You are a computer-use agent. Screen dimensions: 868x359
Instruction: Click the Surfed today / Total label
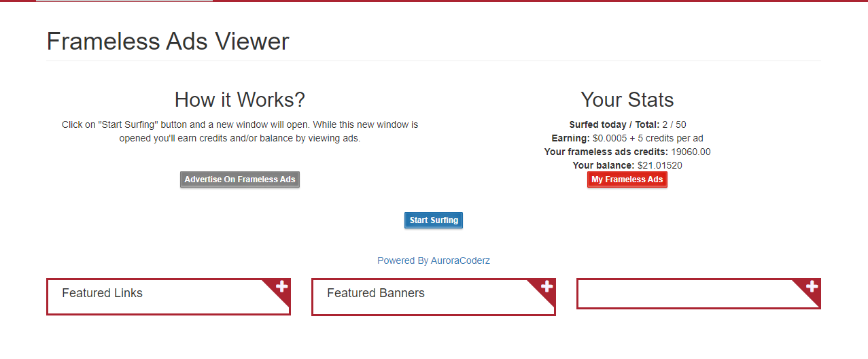(614, 125)
